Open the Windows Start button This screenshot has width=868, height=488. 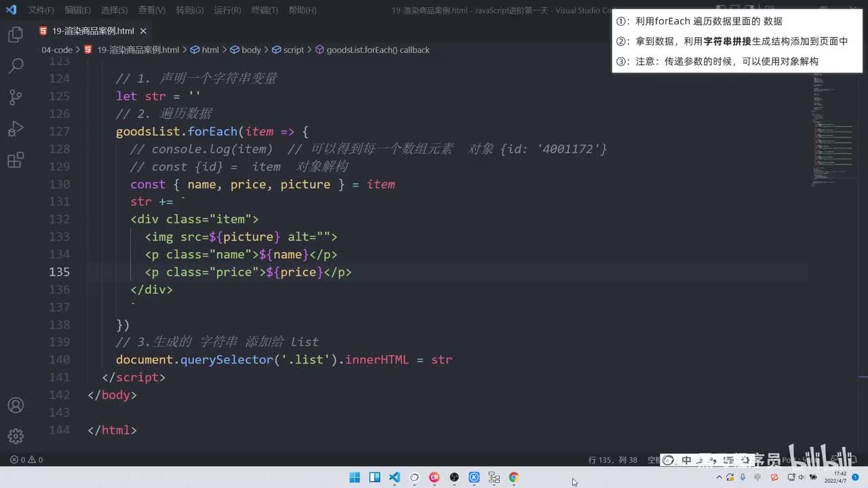(x=355, y=477)
